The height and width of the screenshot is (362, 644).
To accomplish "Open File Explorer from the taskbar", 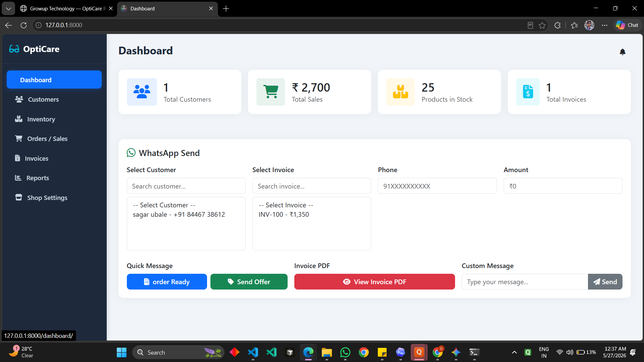I will (327, 352).
